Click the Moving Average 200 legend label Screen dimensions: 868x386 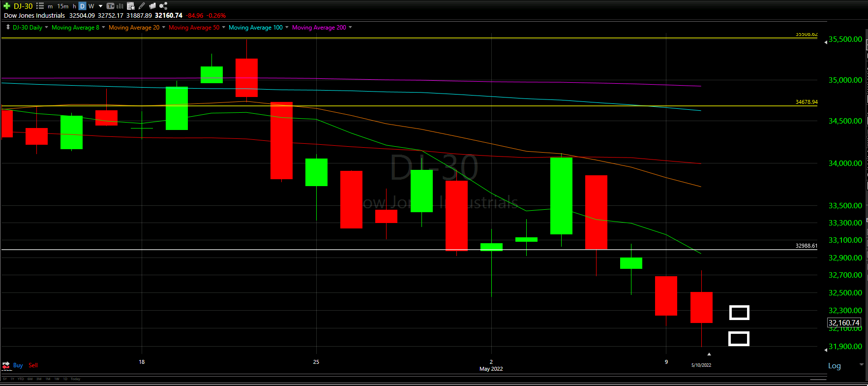coord(319,28)
